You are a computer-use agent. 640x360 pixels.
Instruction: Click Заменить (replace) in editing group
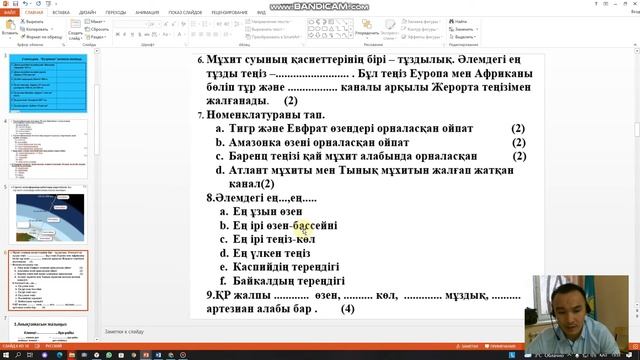[x=463, y=29]
